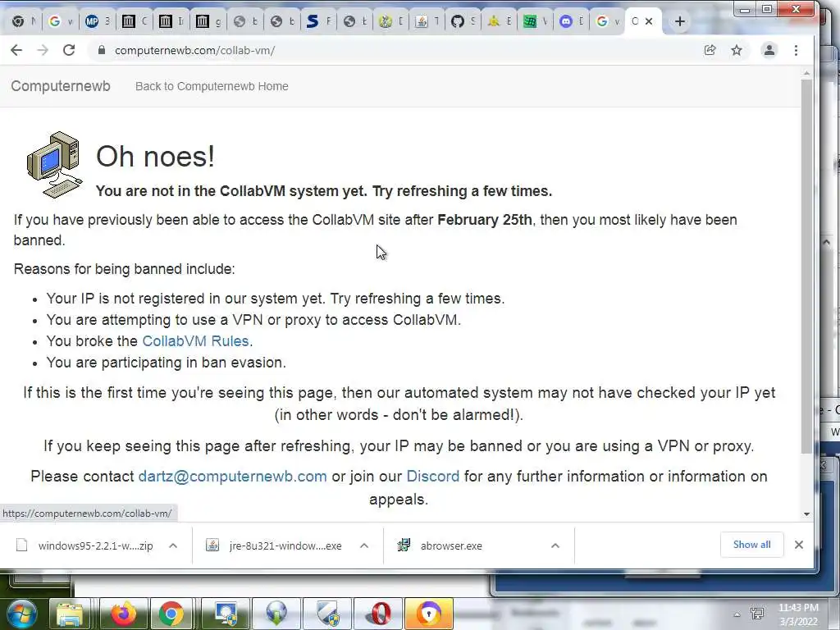The height and width of the screenshot is (630, 840).
Task: Click the scrollbar down arrow
Action: coord(807,514)
